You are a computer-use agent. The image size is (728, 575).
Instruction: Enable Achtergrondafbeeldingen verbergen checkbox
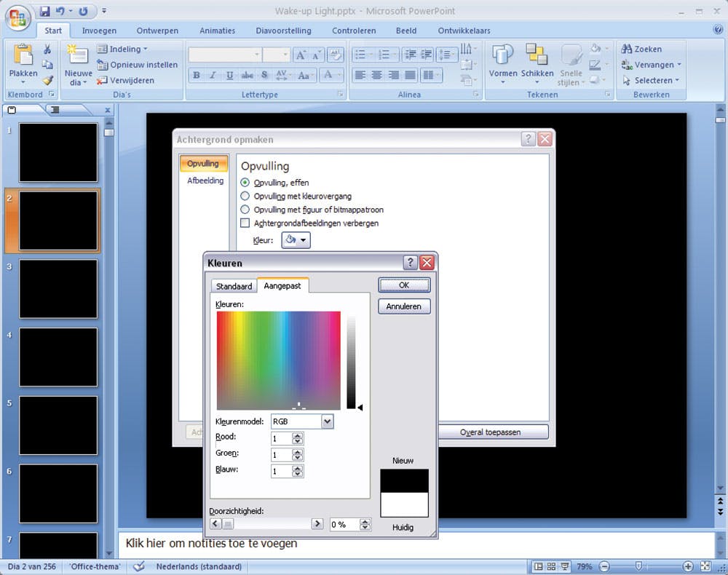point(245,223)
